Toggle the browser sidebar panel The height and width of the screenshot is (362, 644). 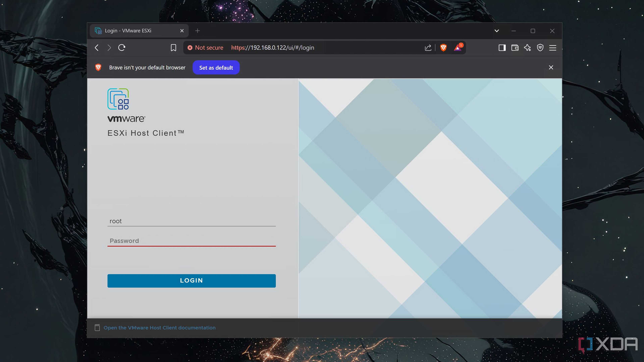(502, 47)
